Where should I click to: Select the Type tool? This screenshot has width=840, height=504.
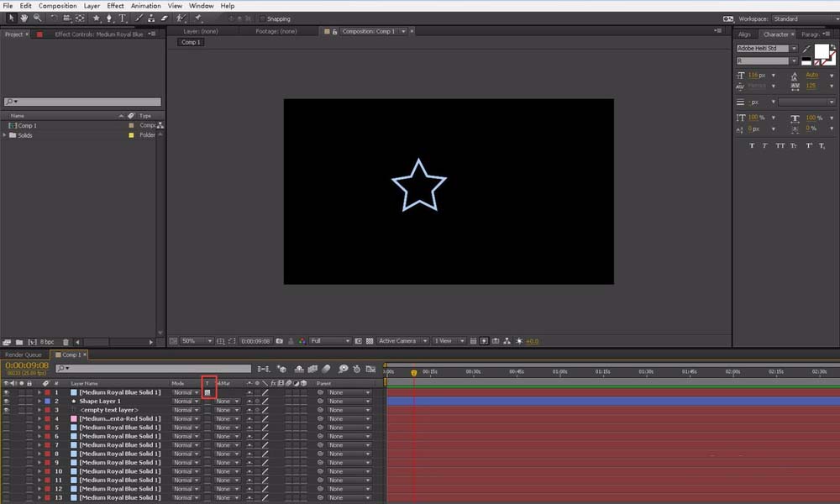click(x=122, y=18)
